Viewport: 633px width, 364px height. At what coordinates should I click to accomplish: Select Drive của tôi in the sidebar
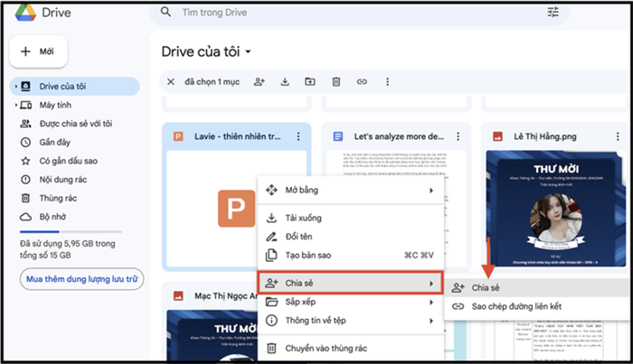75,87
